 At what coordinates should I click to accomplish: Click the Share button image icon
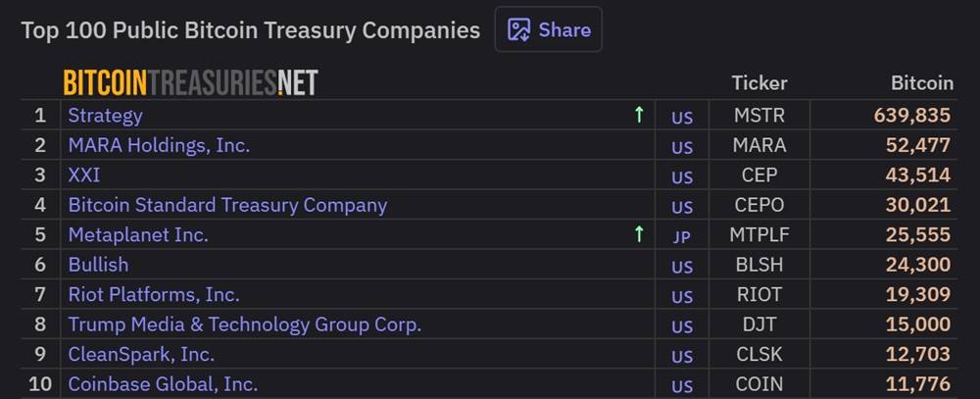pos(518,29)
